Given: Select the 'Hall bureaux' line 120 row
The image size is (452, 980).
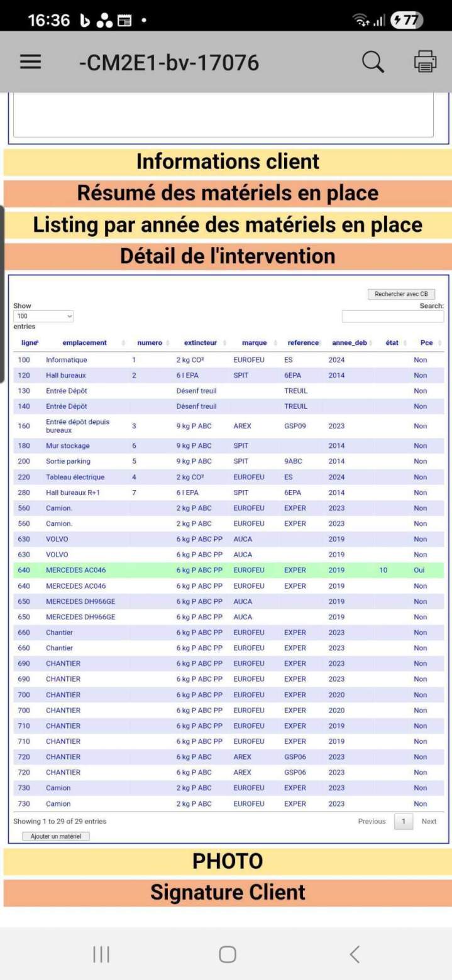Looking at the screenshot, I should point(229,376).
